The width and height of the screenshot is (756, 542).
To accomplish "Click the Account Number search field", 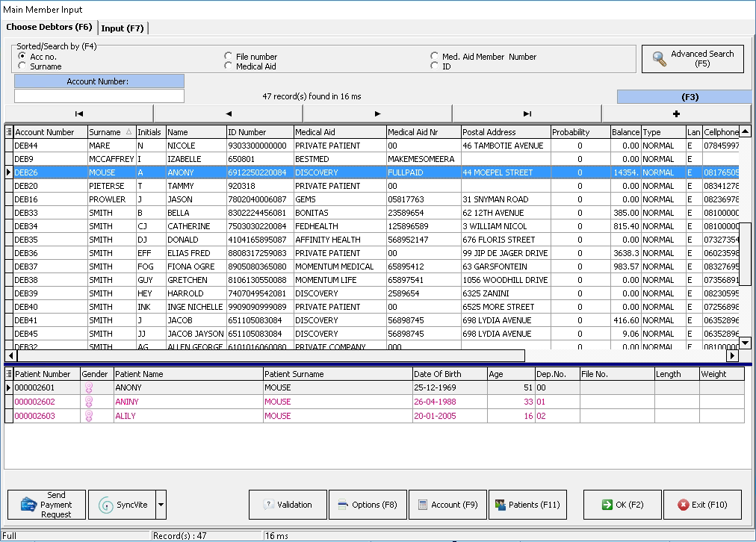I will (99, 96).
